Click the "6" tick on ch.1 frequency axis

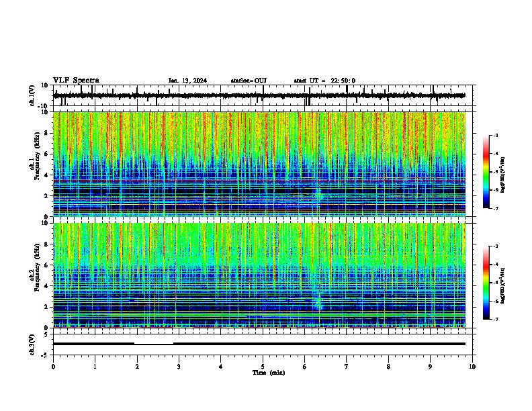tap(47, 154)
